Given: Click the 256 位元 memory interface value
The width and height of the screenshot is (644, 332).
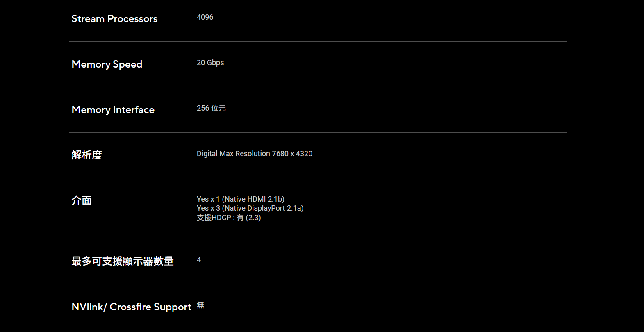Looking at the screenshot, I should 211,108.
